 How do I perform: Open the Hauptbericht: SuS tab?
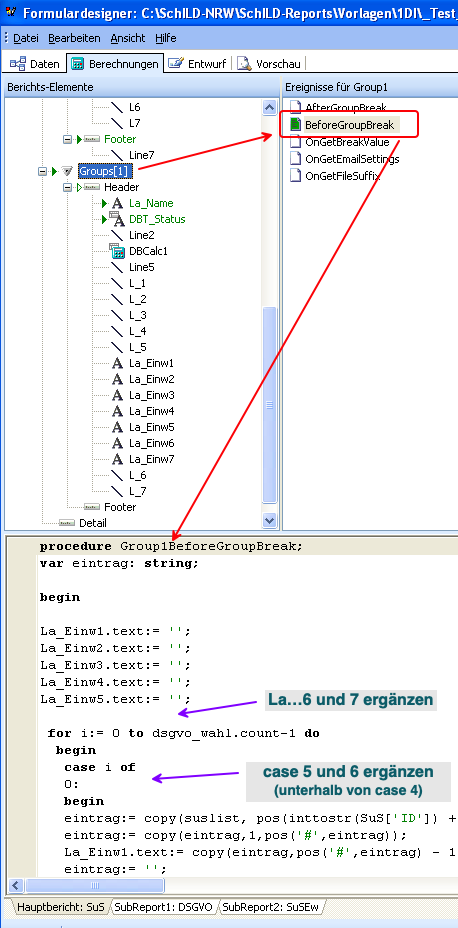[x=60, y=906]
